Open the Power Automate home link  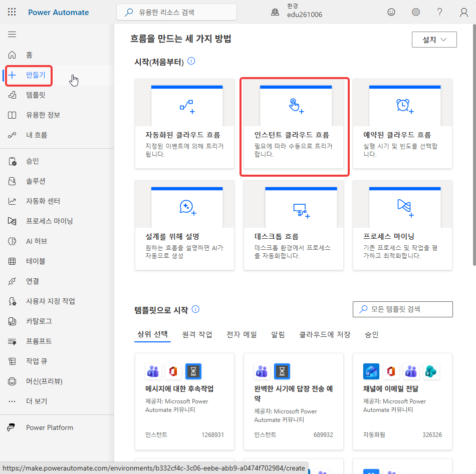(58, 12)
